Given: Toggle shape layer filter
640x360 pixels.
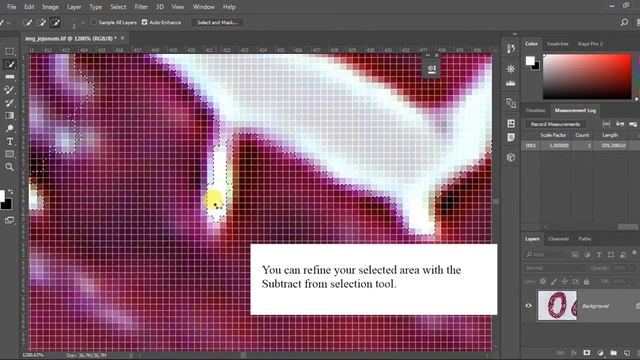Looking at the screenshot, I should [x=611, y=255].
